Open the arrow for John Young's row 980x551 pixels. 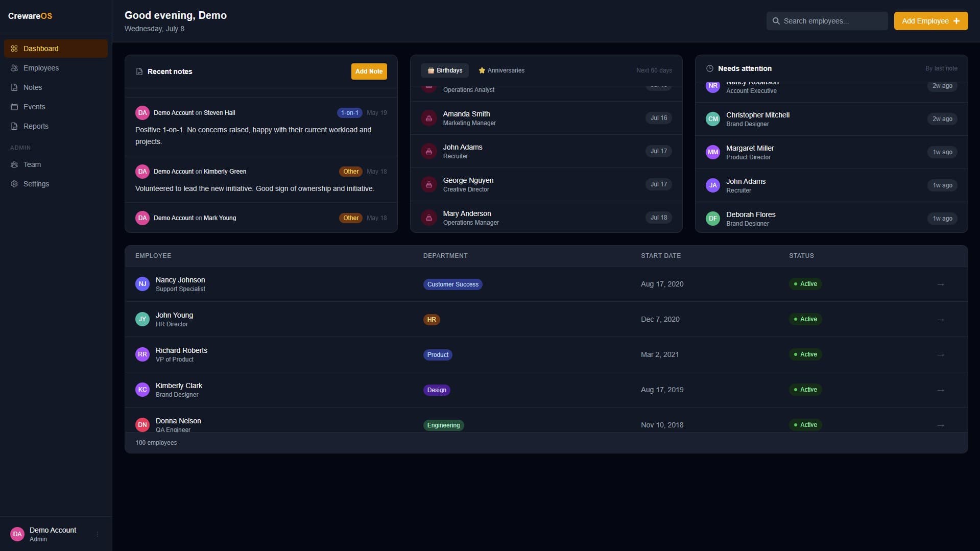pyautogui.click(x=941, y=320)
